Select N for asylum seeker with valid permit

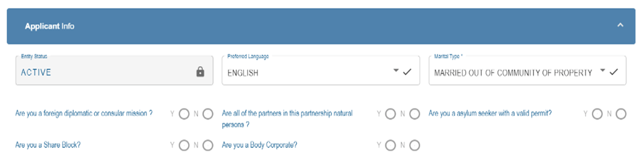621,114
